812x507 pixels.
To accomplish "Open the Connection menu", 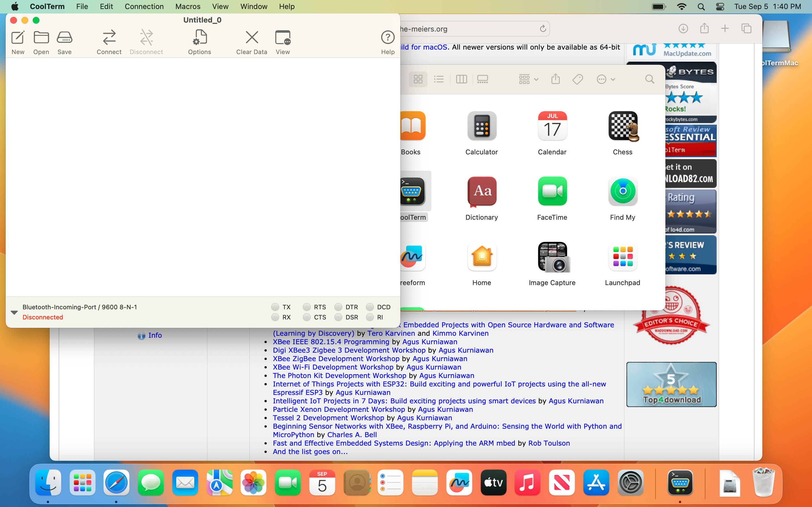I will point(144,6).
